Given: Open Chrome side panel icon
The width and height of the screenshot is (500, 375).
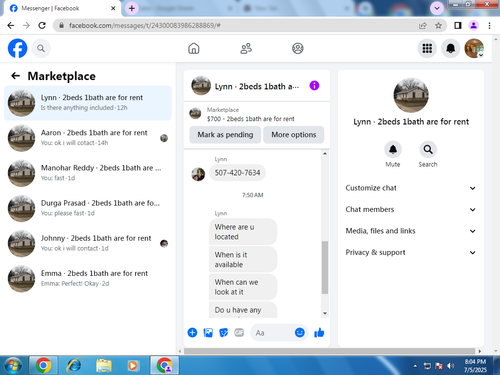Looking at the screenshot, I should (x=458, y=25).
